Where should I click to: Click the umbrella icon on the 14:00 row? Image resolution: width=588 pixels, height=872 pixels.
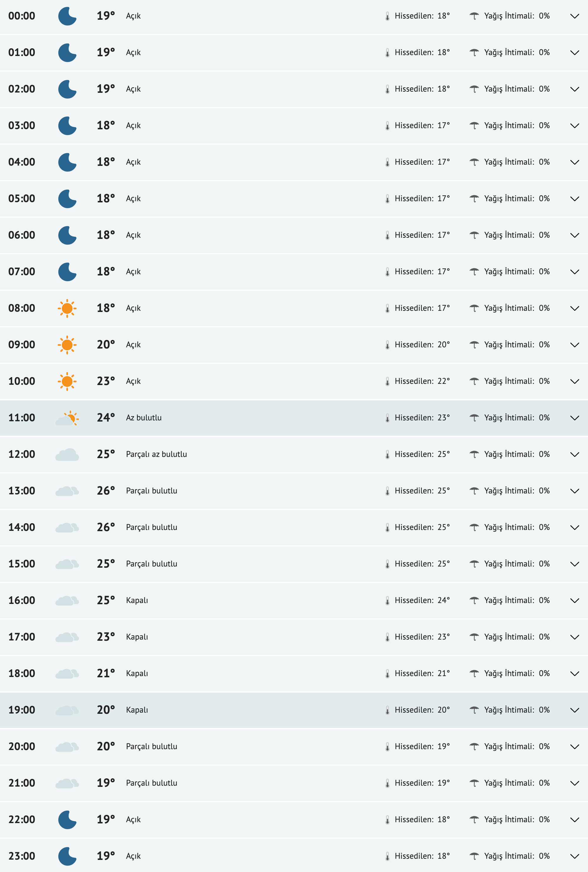click(x=475, y=527)
